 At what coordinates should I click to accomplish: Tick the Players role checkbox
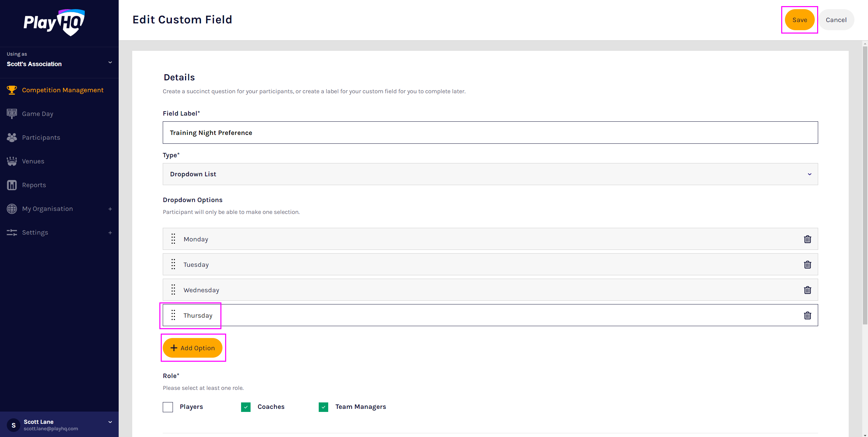pos(168,407)
